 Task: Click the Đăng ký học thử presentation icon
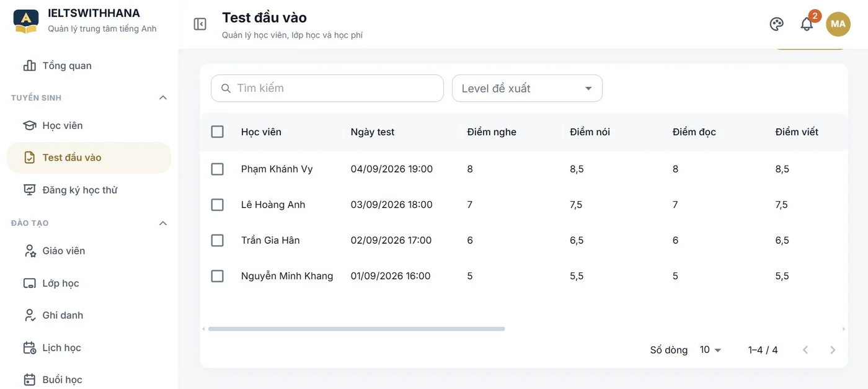[29, 190]
